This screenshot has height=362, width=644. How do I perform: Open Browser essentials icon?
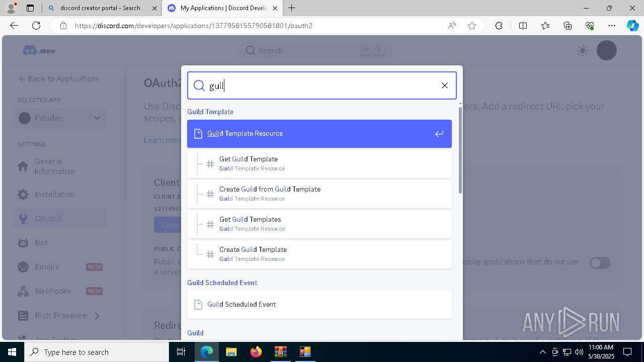[590, 26]
